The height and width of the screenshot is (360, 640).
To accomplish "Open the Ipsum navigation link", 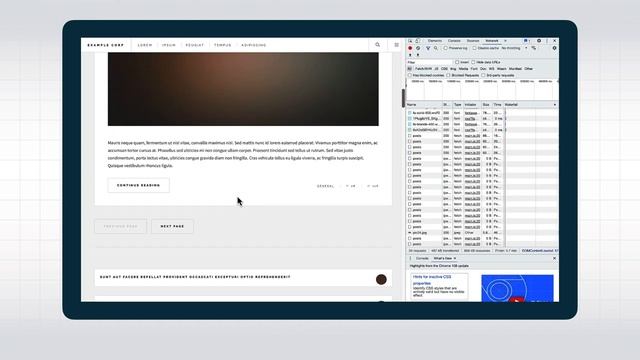I will pyautogui.click(x=169, y=45).
